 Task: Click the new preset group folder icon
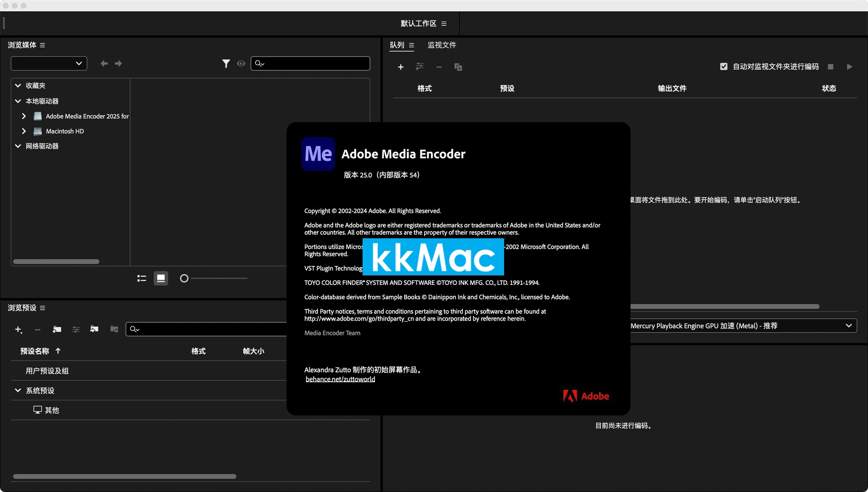pyautogui.click(x=57, y=330)
